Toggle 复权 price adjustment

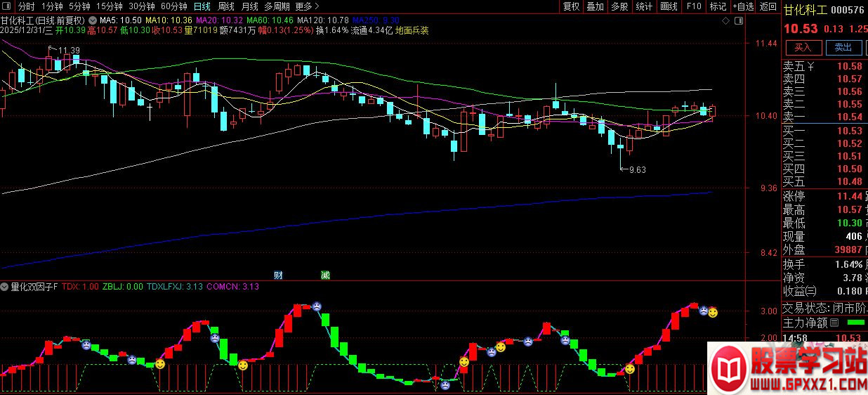[x=572, y=6]
